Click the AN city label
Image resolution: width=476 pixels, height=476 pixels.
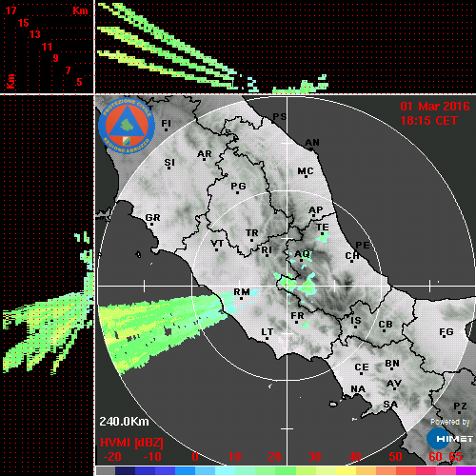[x=312, y=143]
